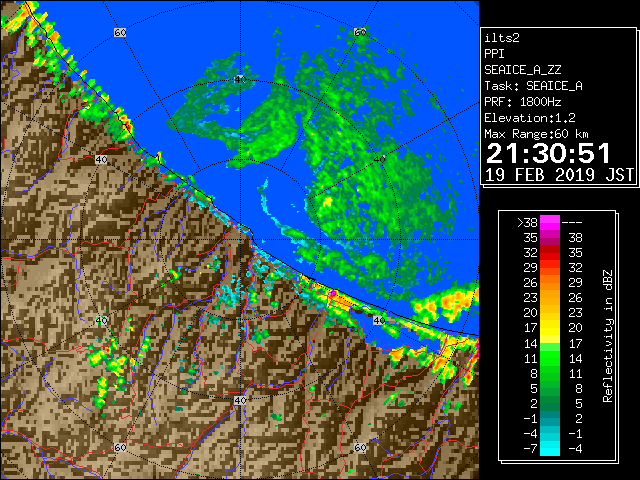Image resolution: width=640 pixels, height=480 pixels.
Task: Select the "Elevation:1.2" text
Action: [x=530, y=118]
